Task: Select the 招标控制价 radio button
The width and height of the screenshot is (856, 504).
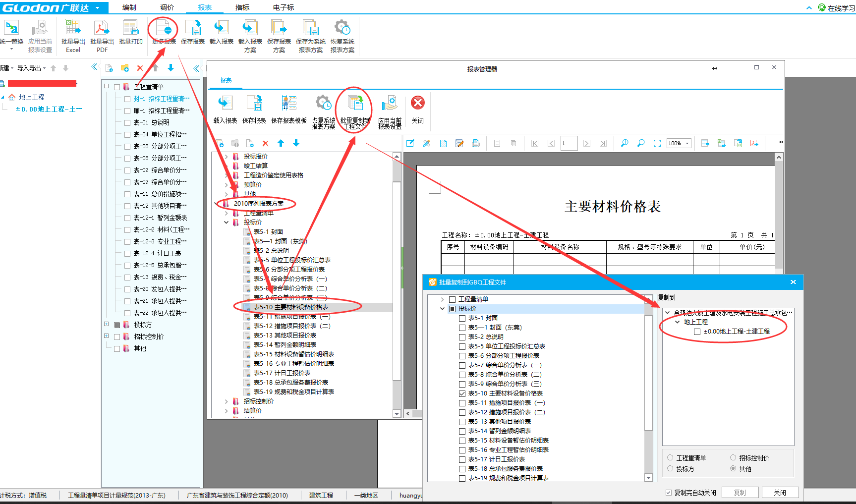Action: pos(733,458)
